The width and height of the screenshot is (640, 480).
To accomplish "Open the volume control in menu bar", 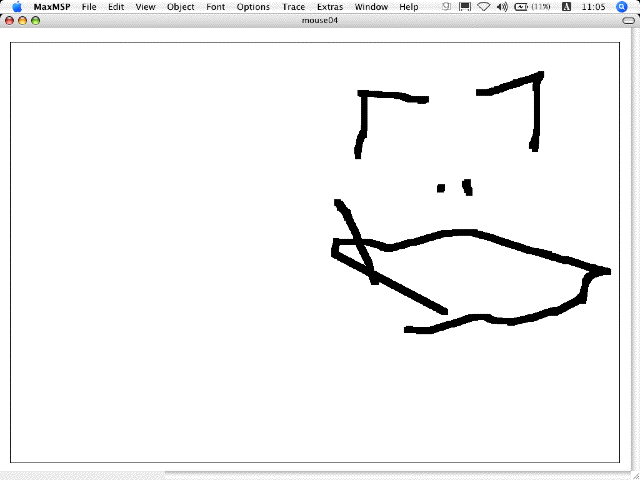I will point(502,7).
